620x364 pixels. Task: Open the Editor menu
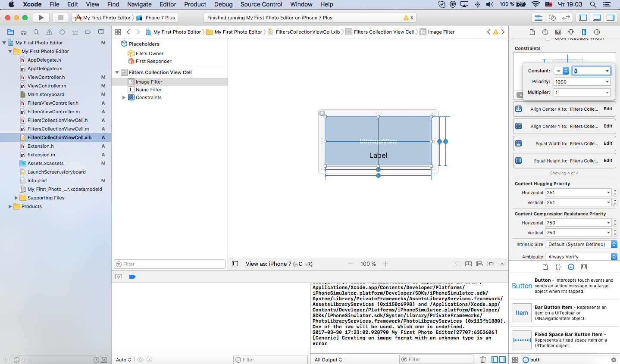(168, 4)
